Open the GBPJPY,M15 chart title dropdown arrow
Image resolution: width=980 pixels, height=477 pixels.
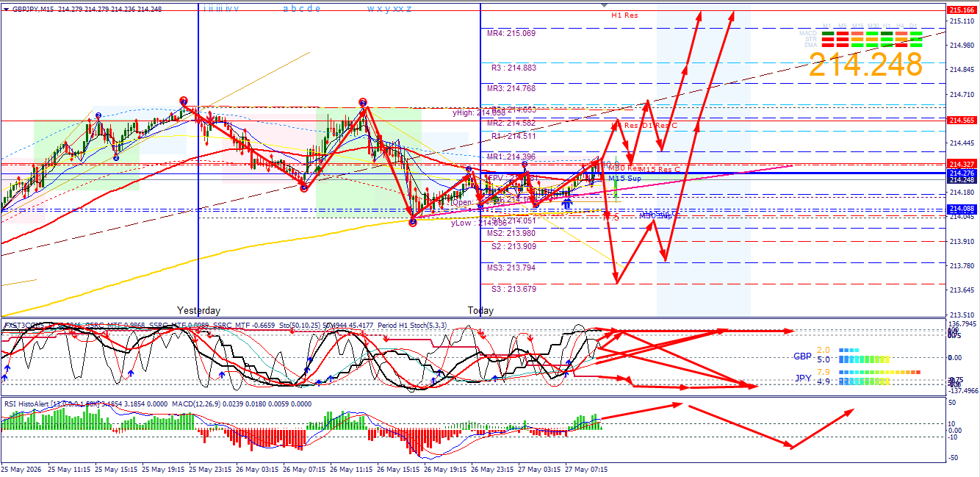[x=7, y=10]
